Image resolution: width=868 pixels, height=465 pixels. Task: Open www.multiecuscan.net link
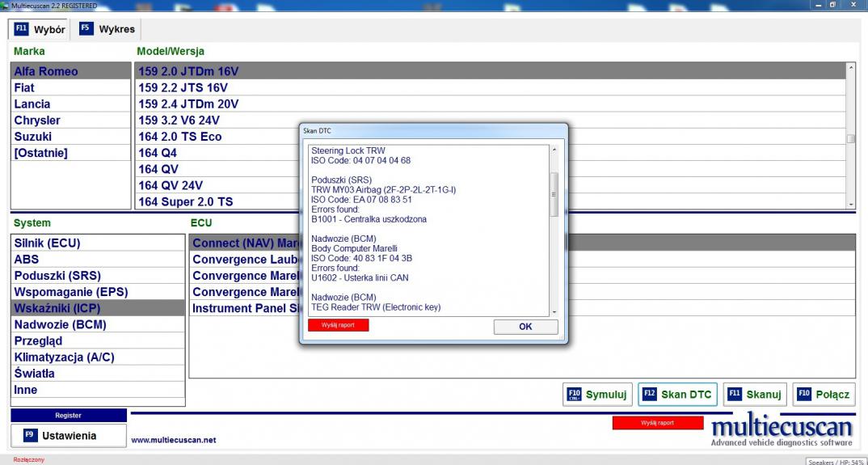click(x=173, y=440)
